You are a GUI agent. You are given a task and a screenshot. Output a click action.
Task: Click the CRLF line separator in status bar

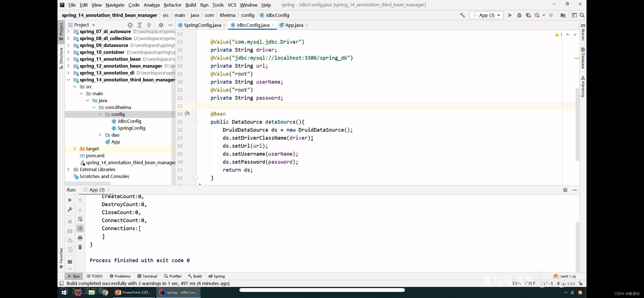pyautogui.click(x=530, y=283)
